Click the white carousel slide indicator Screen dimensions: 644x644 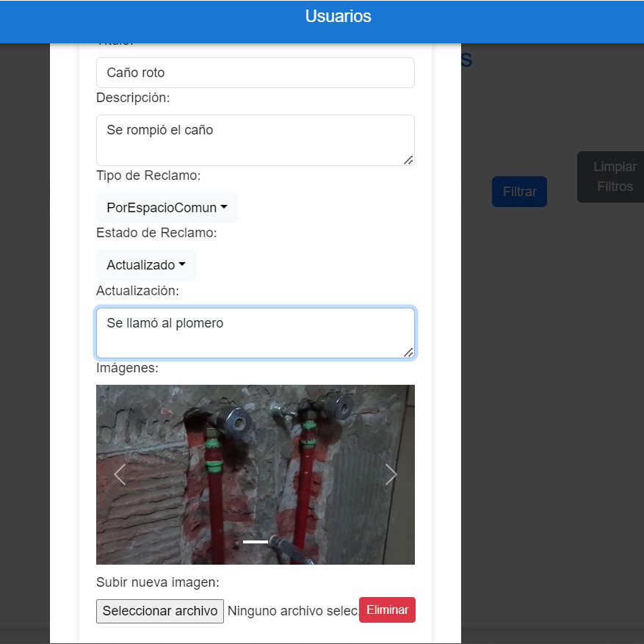[256, 542]
